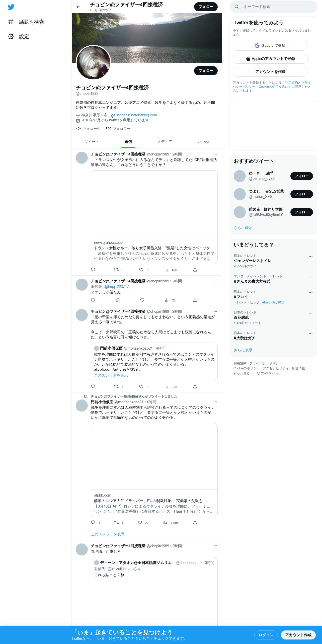
Task: Open more options on first LGBT tweet
Action: point(215,154)
